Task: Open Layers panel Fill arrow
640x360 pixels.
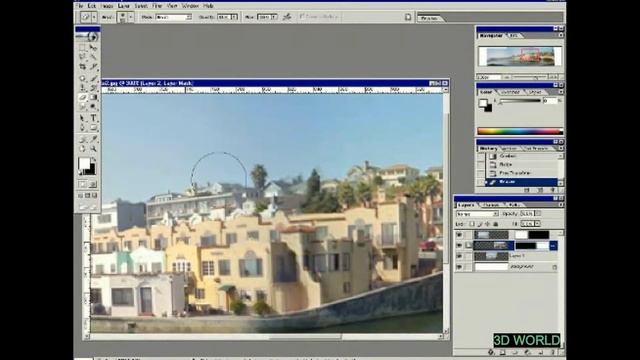Action: (537, 224)
